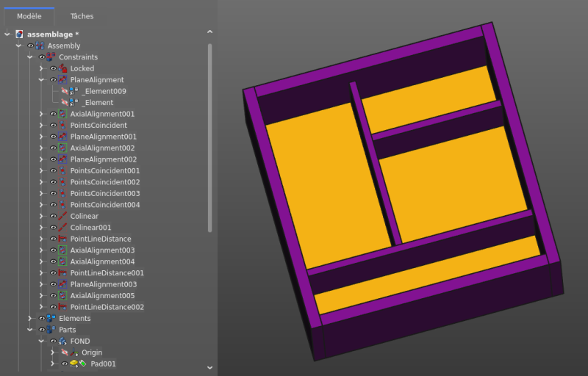Click the AxialAlignment003 icon

tap(62, 250)
